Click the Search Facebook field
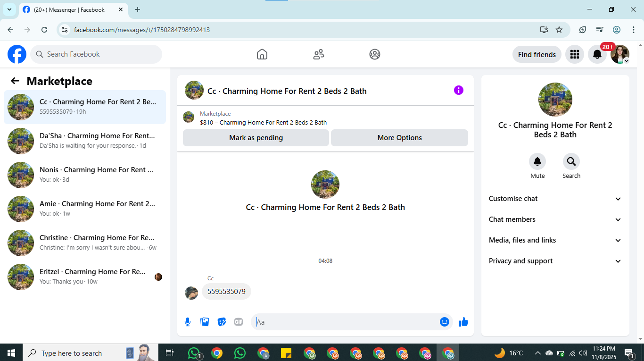 pos(96,54)
